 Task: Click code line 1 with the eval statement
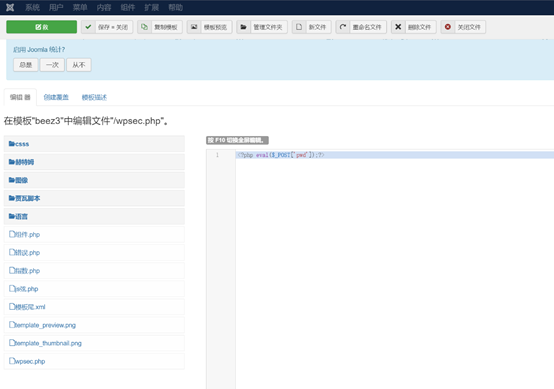pos(395,155)
